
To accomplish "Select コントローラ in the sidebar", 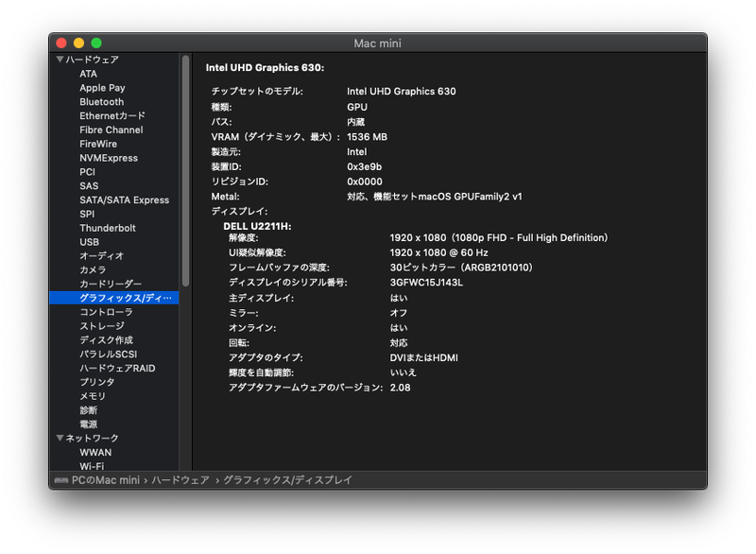I will coord(106,312).
